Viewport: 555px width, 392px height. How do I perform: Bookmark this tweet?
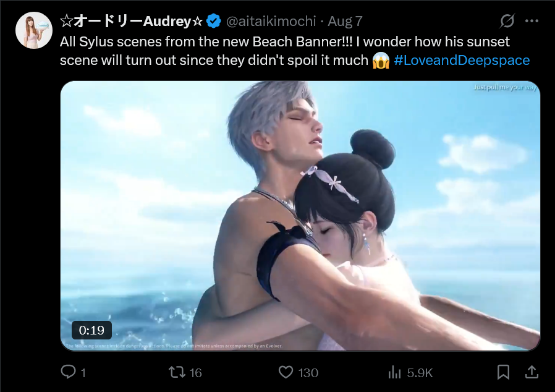503,372
